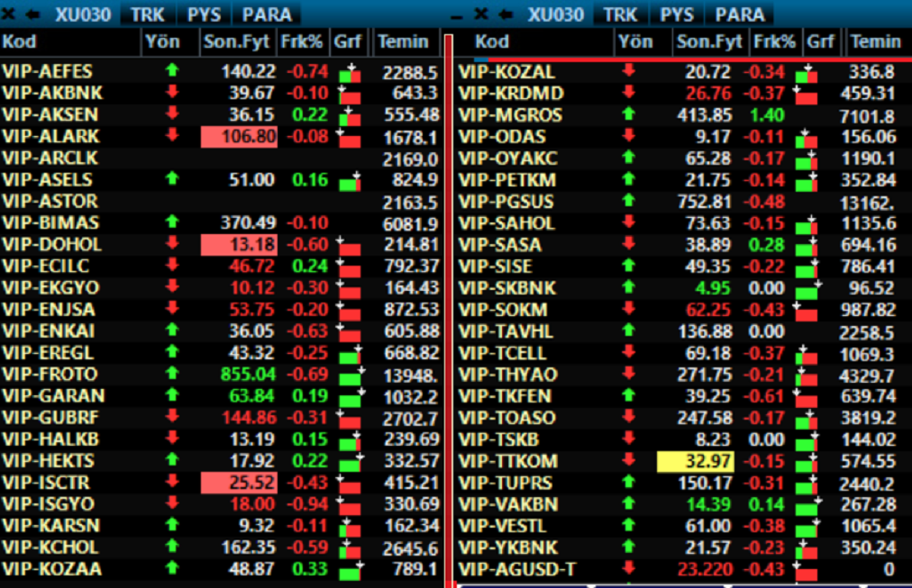Select the VIP-ARCLK row

[x=221, y=158]
